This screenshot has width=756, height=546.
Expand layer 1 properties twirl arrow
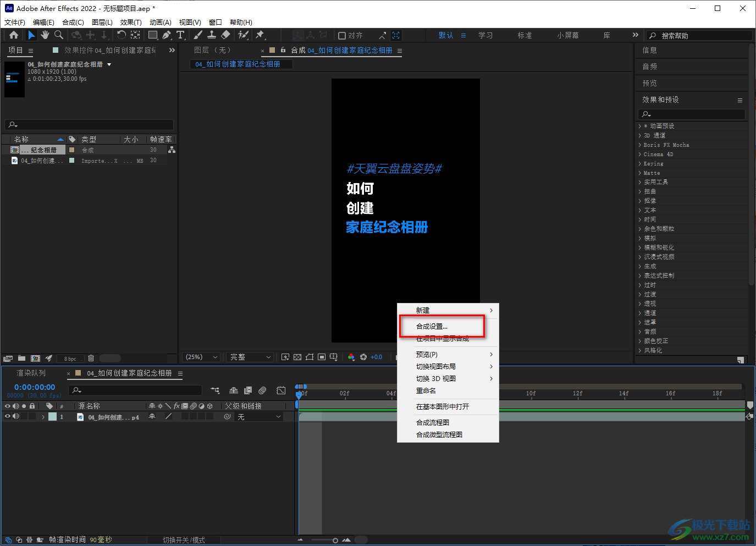click(x=43, y=417)
